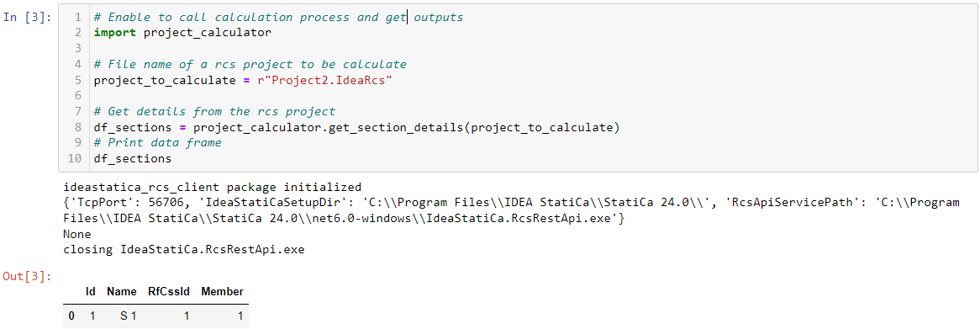
Task: Click the Out[3] output prompt
Action: click(27, 277)
